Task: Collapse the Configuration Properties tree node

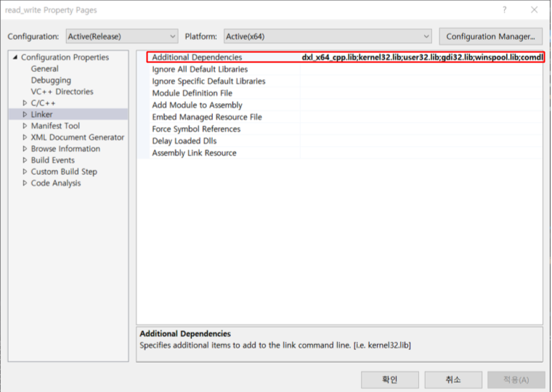Action: (15, 57)
